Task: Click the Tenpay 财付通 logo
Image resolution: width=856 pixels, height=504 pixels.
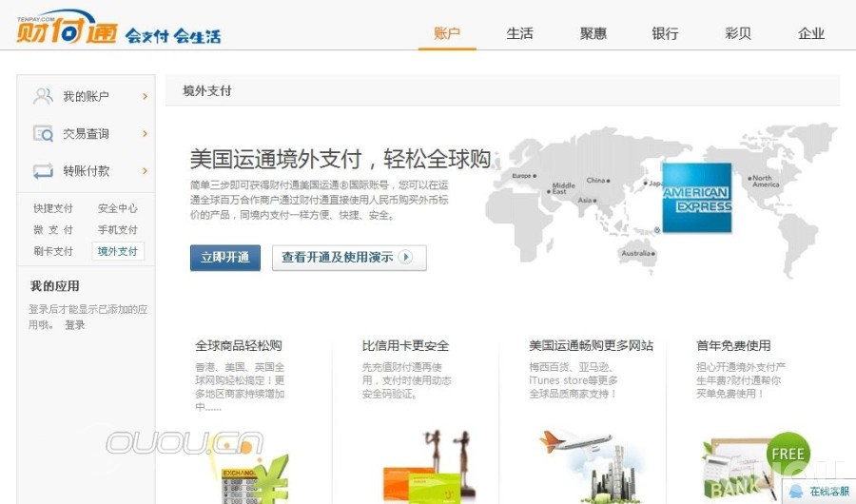Action: tap(67, 27)
